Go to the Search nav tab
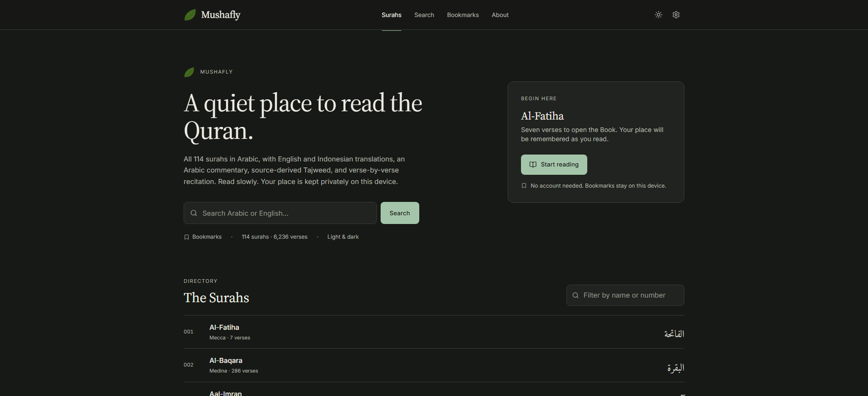Screen dimensions: 868x396 [424, 15]
